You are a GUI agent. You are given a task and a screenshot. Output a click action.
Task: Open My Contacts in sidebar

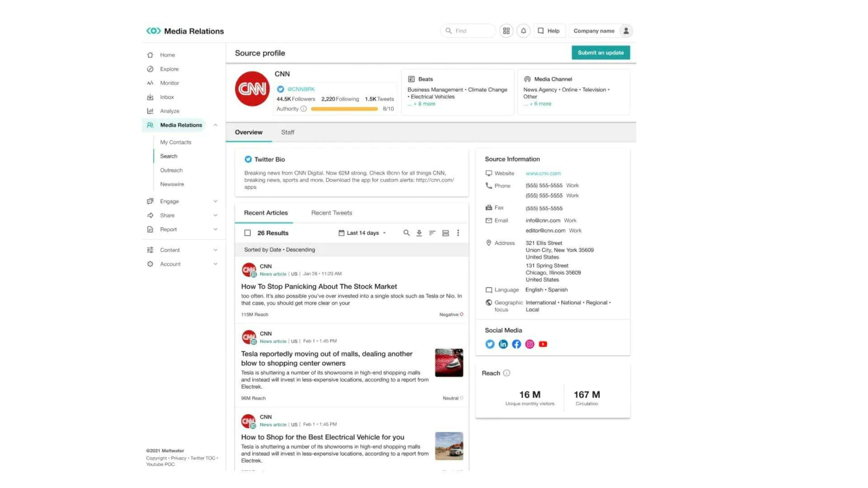click(175, 142)
